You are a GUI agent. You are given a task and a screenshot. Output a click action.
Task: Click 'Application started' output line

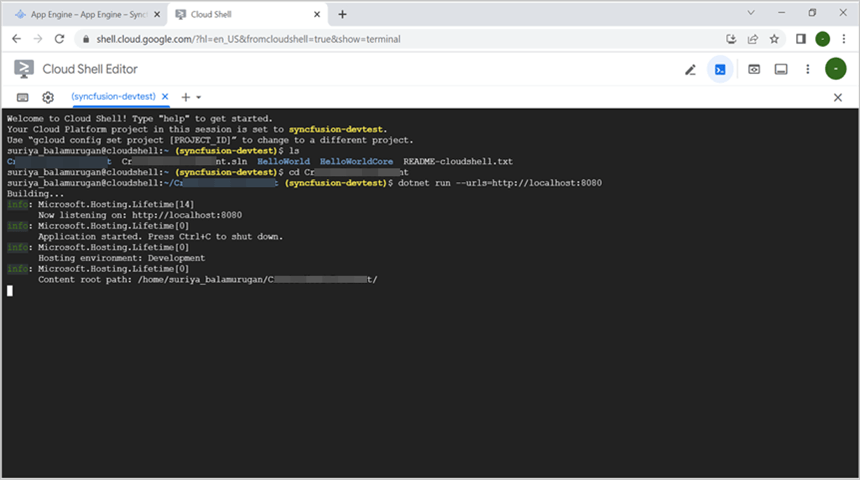pyautogui.click(x=161, y=236)
